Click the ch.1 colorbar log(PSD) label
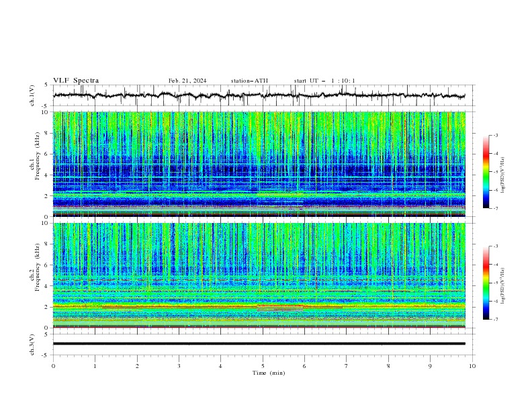The image size is (532, 411). click(504, 175)
